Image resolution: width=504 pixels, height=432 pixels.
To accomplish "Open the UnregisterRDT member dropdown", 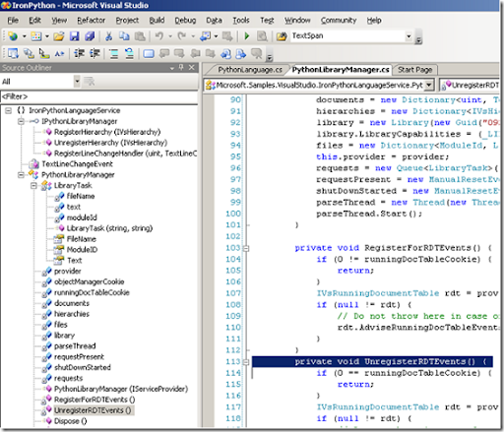I will 470,85.
